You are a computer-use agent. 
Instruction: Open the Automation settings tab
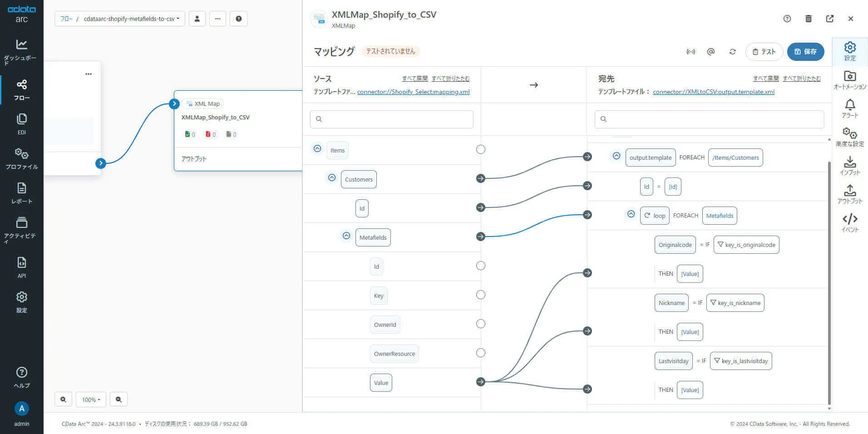click(x=849, y=80)
